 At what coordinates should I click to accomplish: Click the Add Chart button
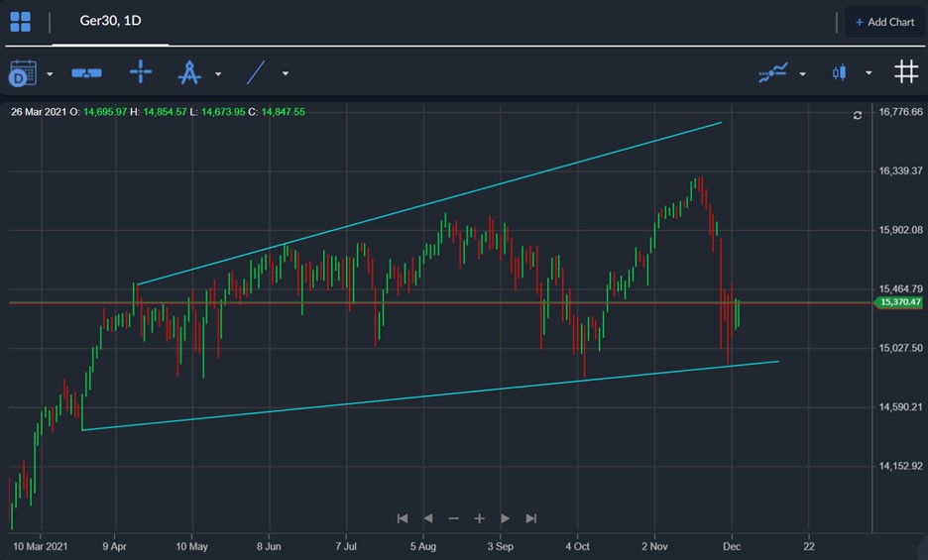(x=884, y=22)
